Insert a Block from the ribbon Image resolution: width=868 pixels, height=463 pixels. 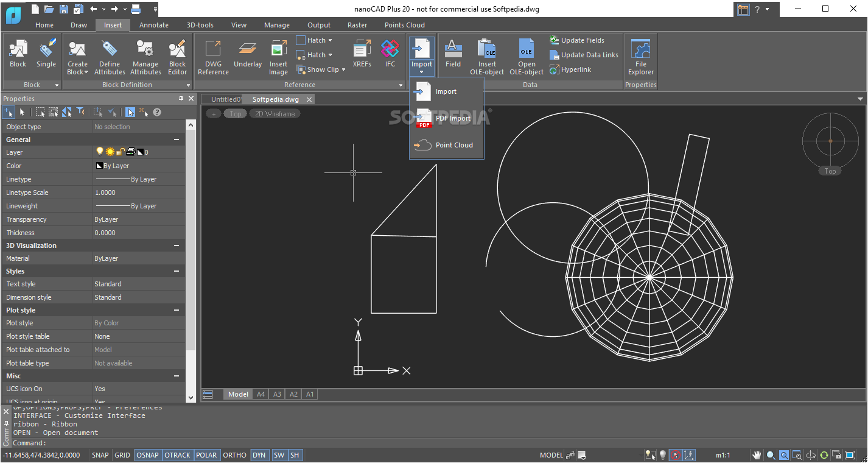(x=18, y=54)
